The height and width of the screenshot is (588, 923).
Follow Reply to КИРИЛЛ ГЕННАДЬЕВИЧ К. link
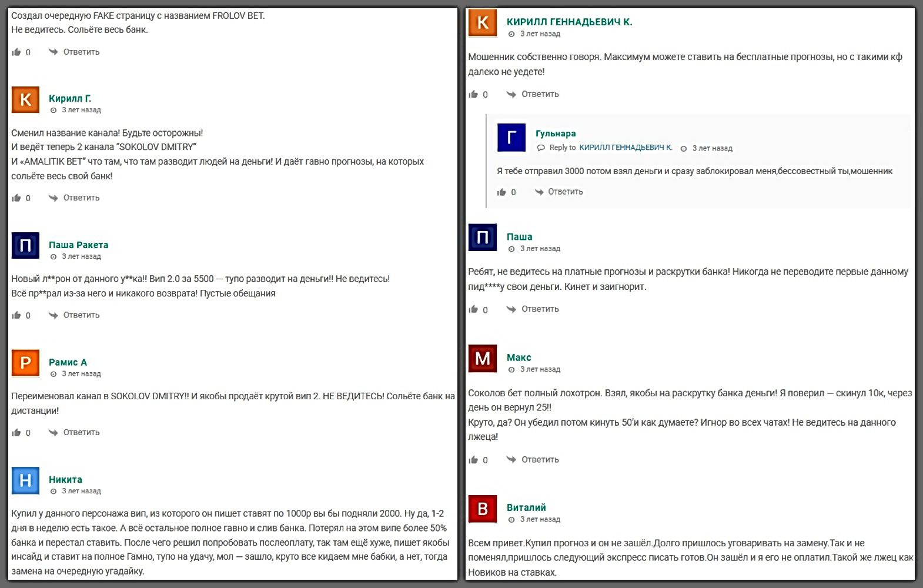click(626, 148)
